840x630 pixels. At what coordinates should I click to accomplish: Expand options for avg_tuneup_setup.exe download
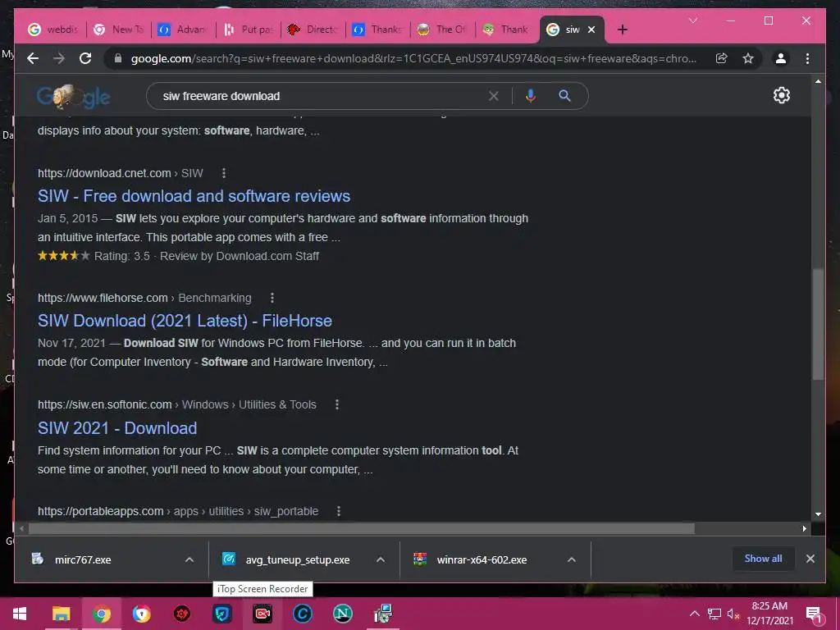(x=381, y=559)
